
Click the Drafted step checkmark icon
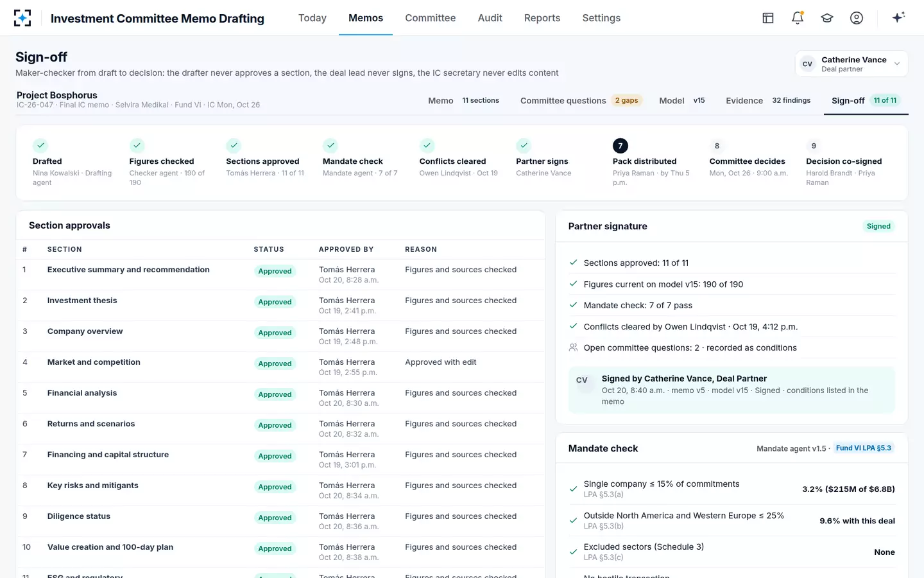click(x=40, y=146)
